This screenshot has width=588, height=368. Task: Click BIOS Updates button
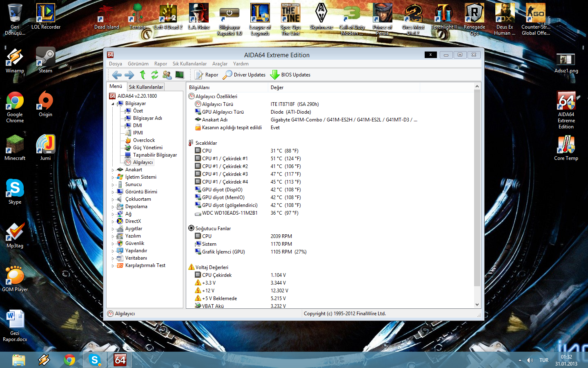pos(290,75)
